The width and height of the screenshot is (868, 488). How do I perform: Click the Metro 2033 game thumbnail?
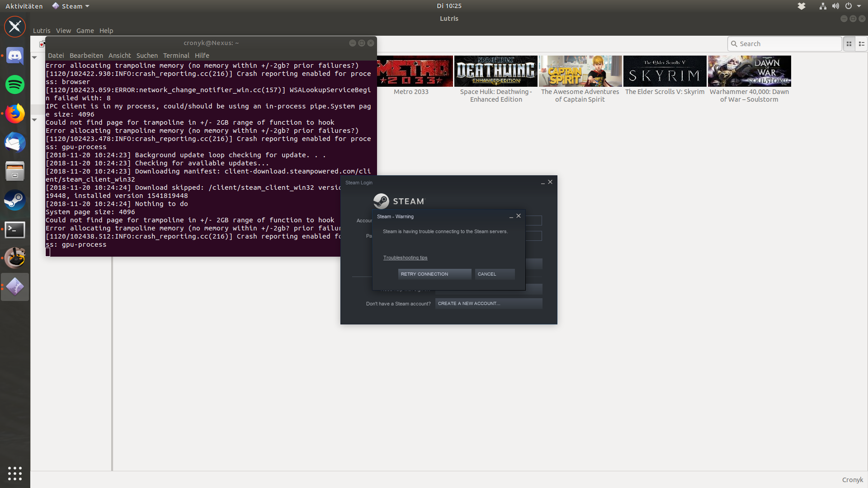pos(411,70)
